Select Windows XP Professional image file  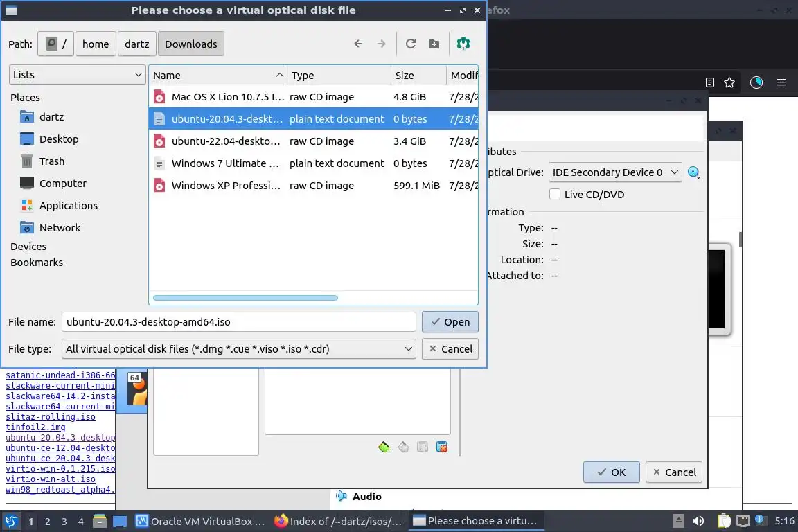click(314, 186)
